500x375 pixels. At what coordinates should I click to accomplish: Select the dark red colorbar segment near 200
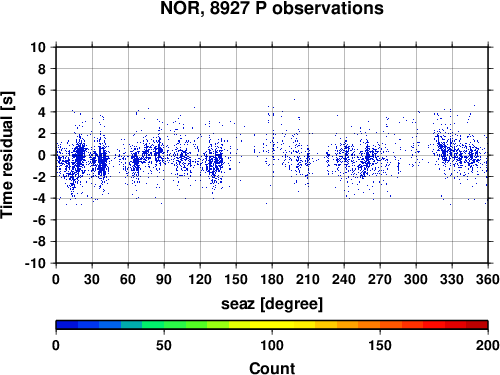pos(477,325)
